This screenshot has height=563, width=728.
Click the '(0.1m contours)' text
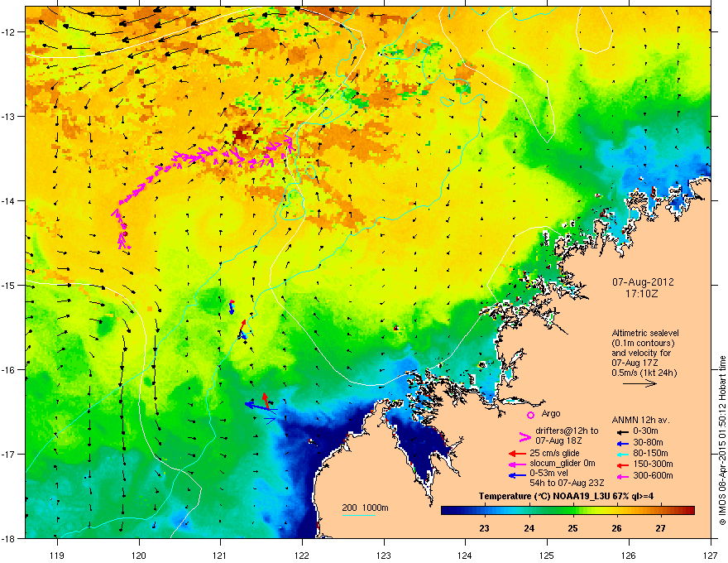643,343
